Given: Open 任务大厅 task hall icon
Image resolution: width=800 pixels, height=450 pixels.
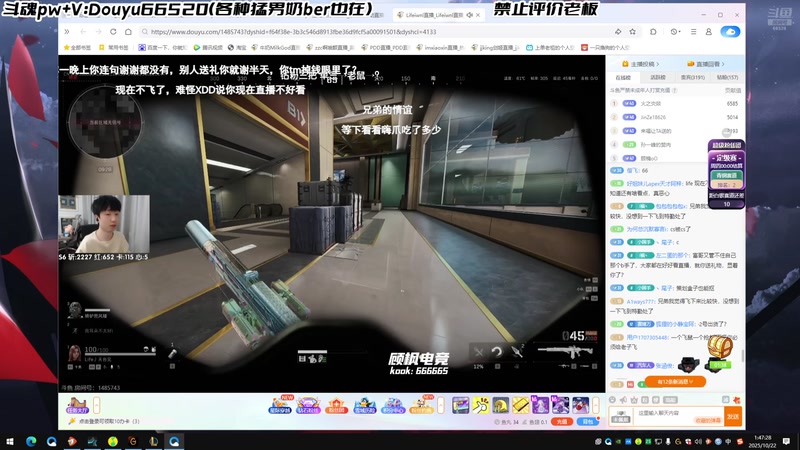Looking at the screenshot, I should (x=77, y=406).
